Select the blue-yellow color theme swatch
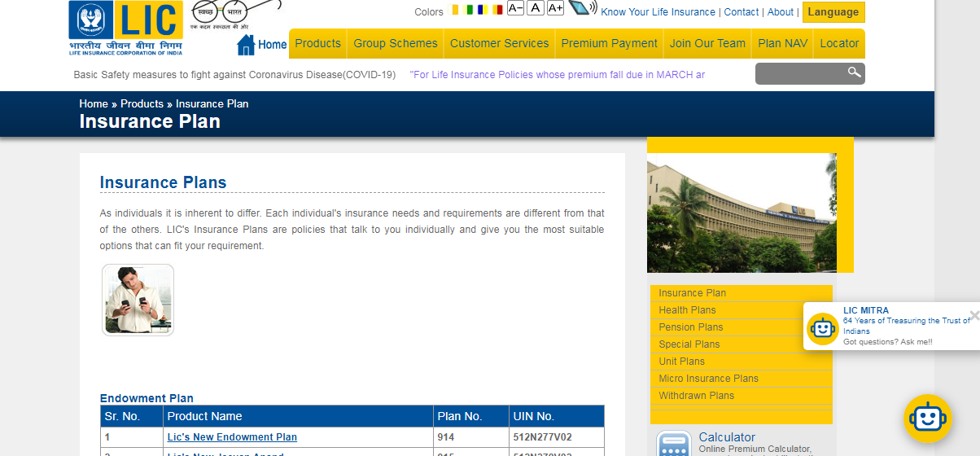This screenshot has width=980, height=456. point(483,10)
